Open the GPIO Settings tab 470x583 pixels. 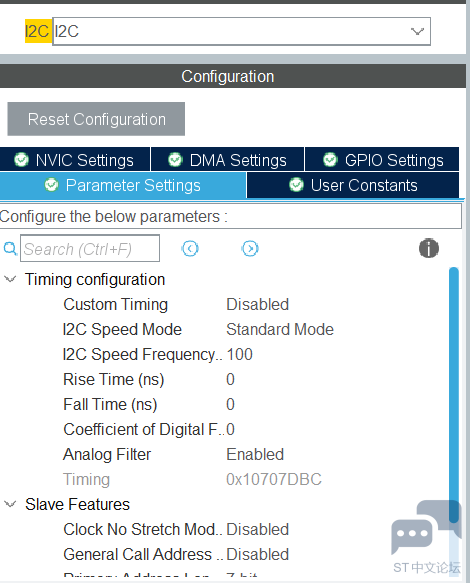[x=382, y=160]
